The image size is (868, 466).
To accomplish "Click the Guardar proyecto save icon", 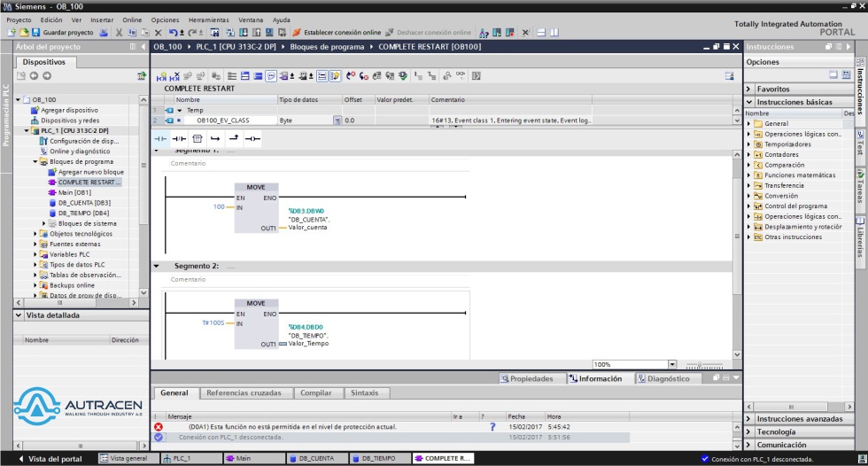I will pos(36,33).
